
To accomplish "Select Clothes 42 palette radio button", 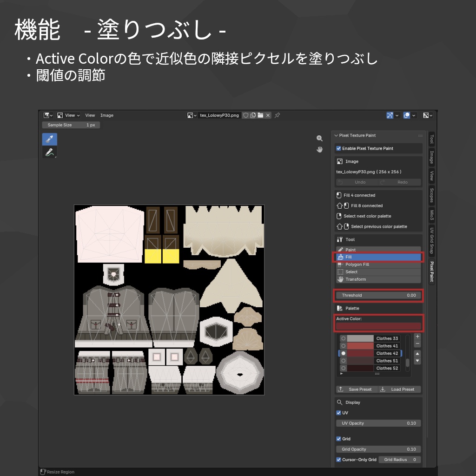I will (x=344, y=353).
